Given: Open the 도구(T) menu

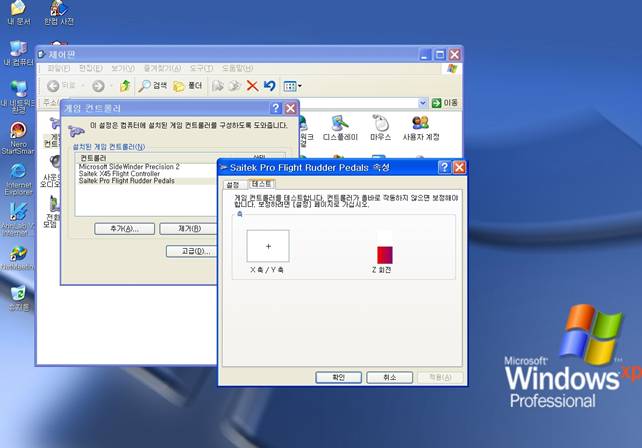Looking at the screenshot, I should pos(201,68).
